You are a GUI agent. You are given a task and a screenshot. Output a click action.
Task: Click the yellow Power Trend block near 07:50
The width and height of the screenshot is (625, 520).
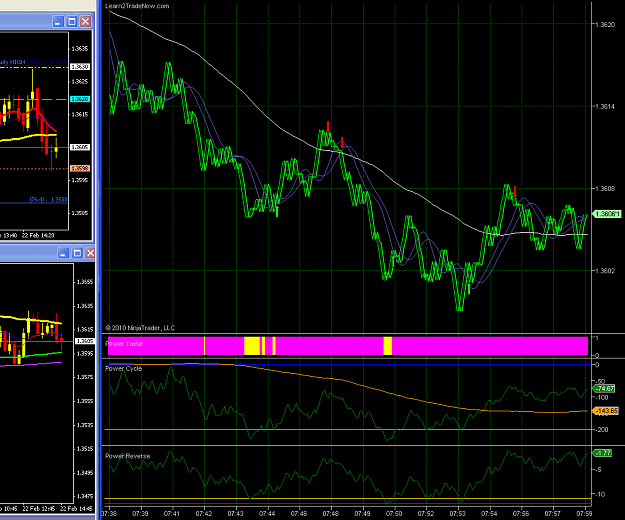[x=387, y=345]
